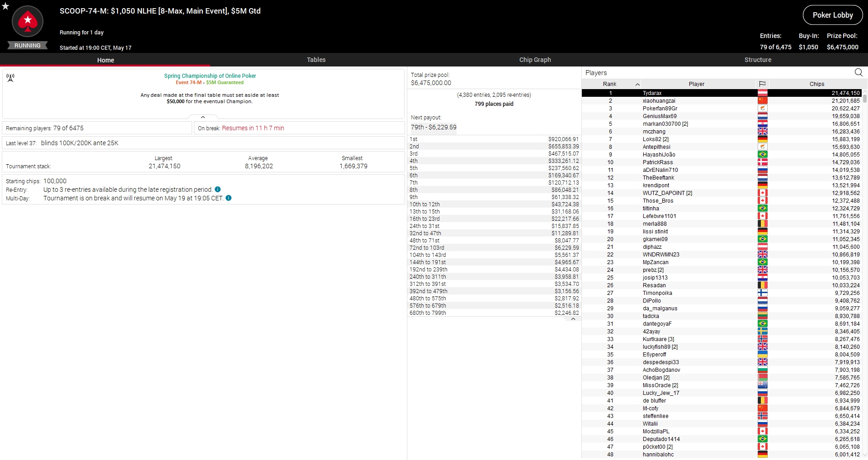Click the favorite star icon

[x=5, y=6]
